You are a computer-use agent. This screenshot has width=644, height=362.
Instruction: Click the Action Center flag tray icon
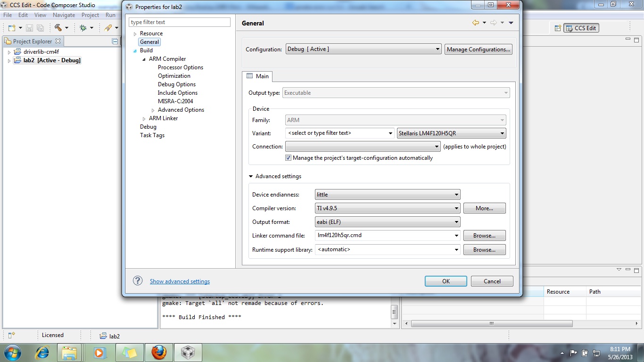coord(574,353)
